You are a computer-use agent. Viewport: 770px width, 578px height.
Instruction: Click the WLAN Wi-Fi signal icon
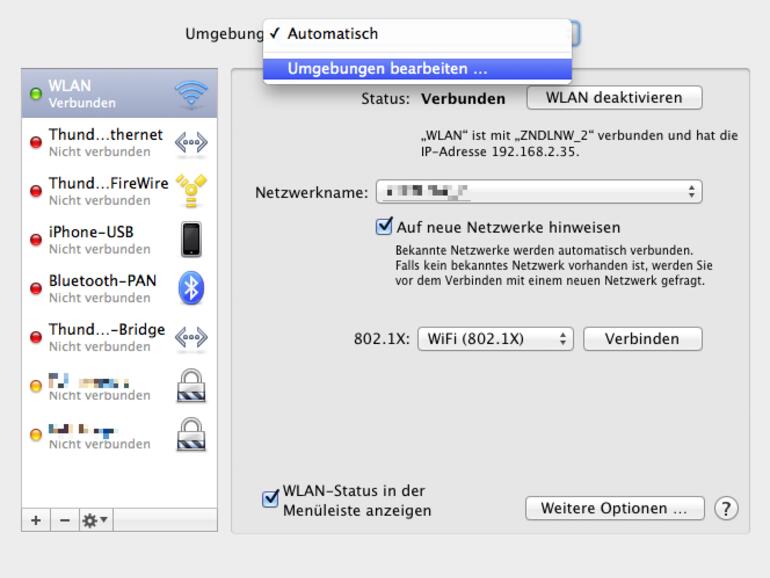[191, 94]
